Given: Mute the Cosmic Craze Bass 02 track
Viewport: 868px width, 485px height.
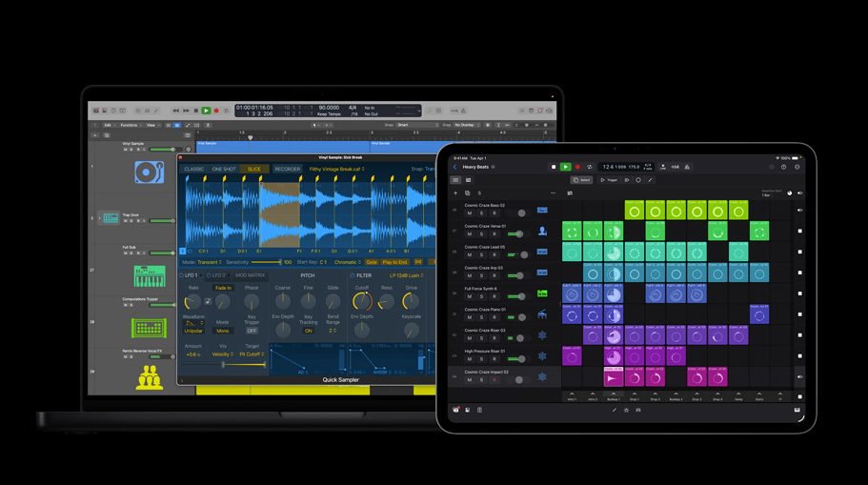Looking at the screenshot, I should (x=470, y=213).
